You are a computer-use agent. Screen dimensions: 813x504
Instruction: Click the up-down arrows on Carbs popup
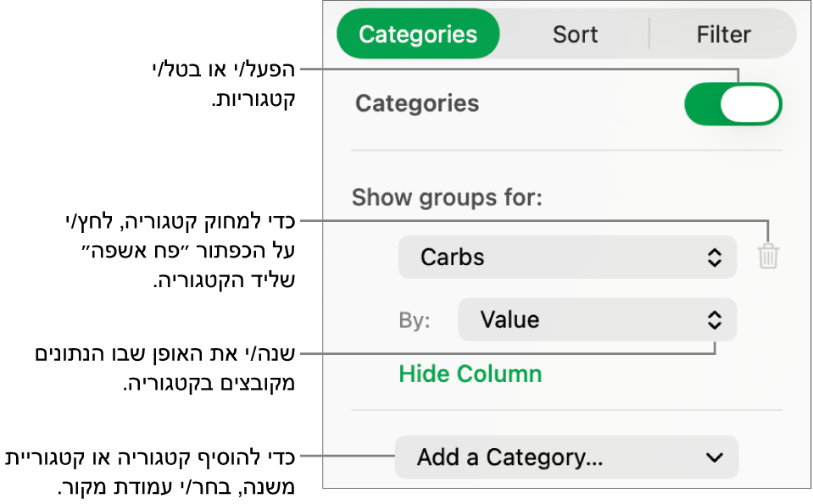(x=715, y=258)
